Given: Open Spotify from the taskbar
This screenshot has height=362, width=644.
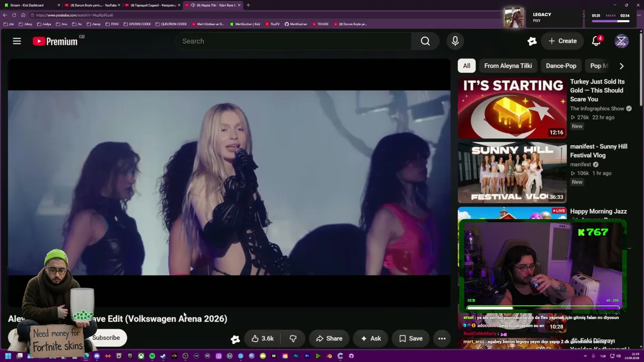Looking at the screenshot, I should (152, 356).
